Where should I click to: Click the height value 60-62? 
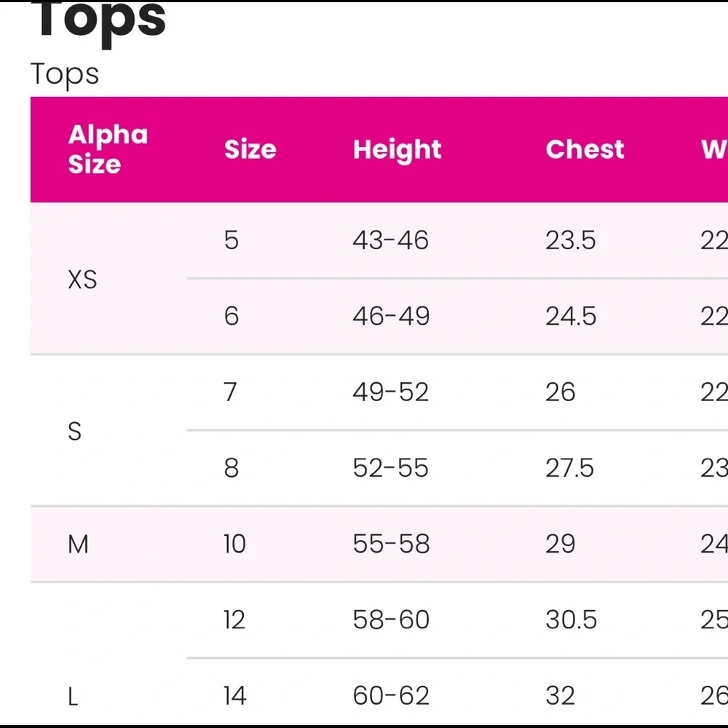tap(391, 695)
